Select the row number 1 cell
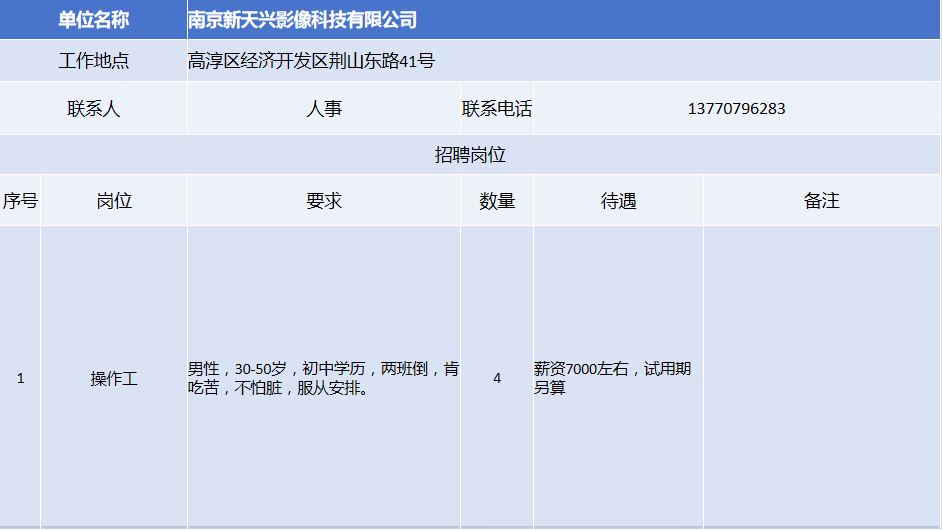This screenshot has height=530, width=942. (20, 378)
